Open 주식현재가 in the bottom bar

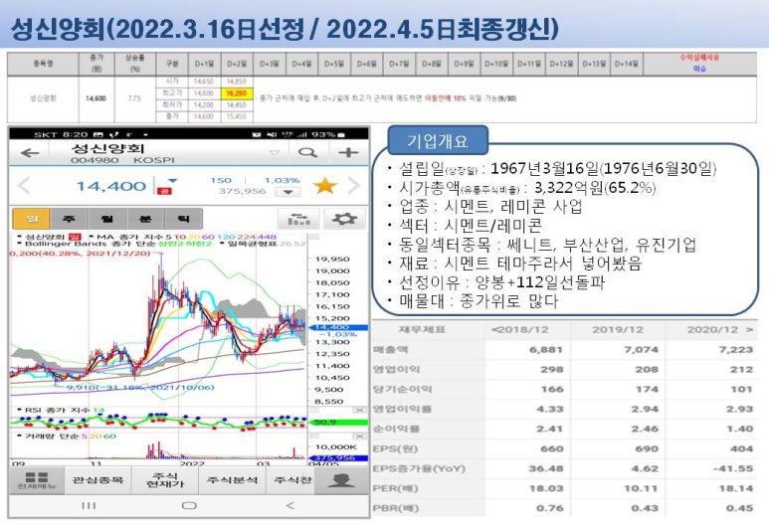165,480
